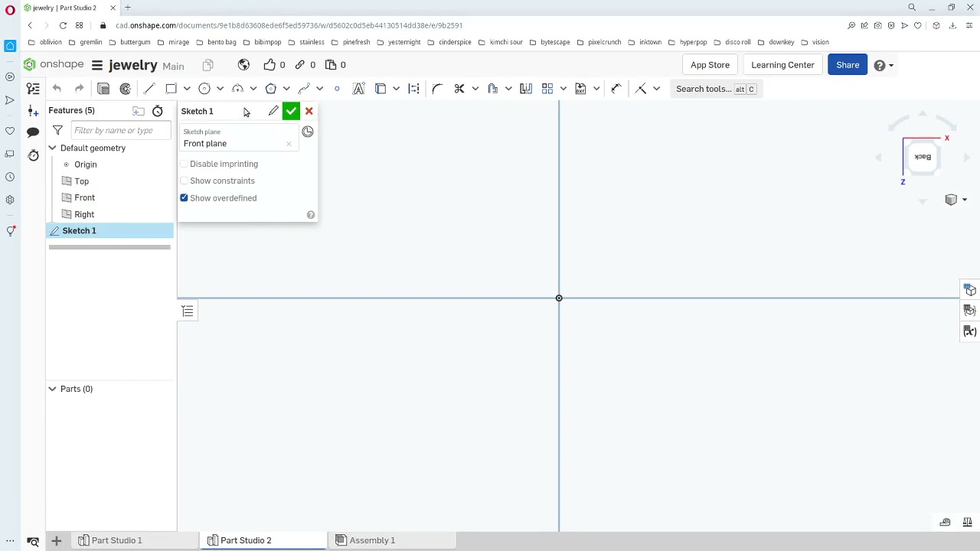
Task: Open sketch help question mark
Action: pos(310,215)
